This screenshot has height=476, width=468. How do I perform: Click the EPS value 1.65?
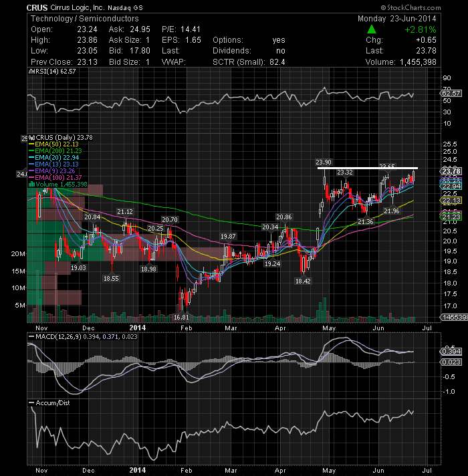193,40
